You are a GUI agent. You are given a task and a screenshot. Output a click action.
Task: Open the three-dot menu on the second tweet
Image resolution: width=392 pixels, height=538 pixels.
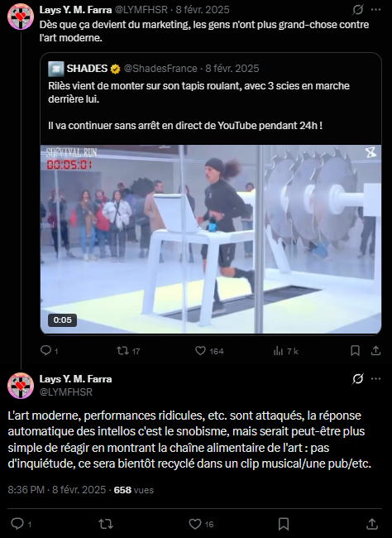(x=376, y=379)
